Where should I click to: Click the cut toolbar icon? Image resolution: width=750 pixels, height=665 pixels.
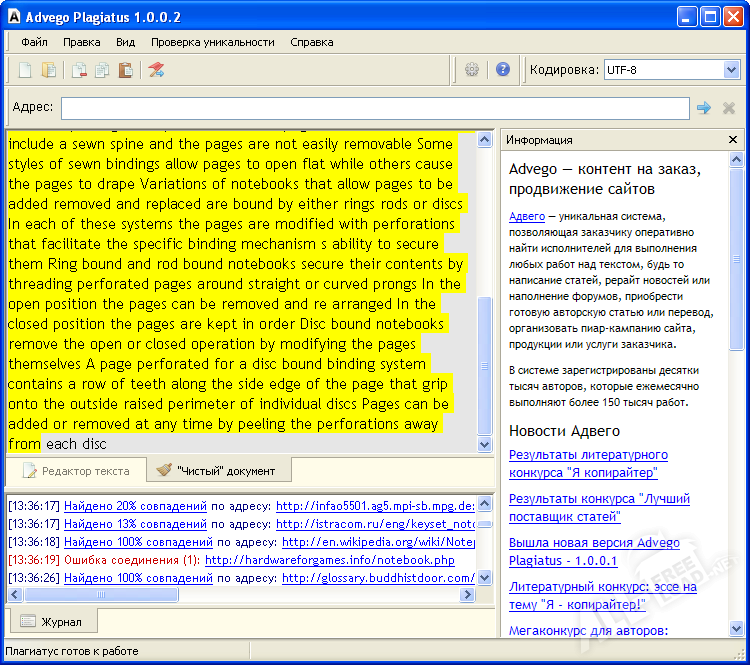click(x=79, y=70)
